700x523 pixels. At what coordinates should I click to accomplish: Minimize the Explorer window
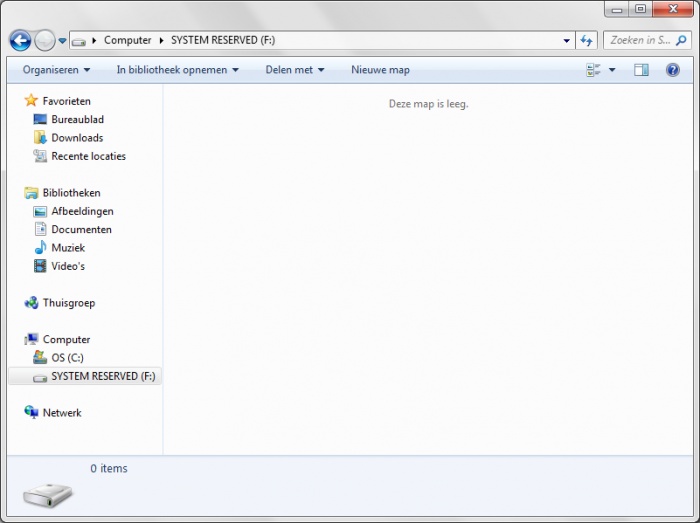pyautogui.click(x=617, y=9)
